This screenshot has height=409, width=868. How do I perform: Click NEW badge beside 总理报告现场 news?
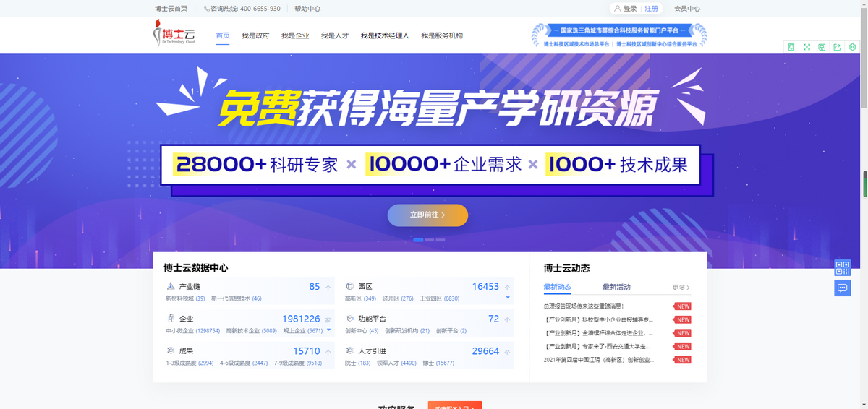pos(682,306)
